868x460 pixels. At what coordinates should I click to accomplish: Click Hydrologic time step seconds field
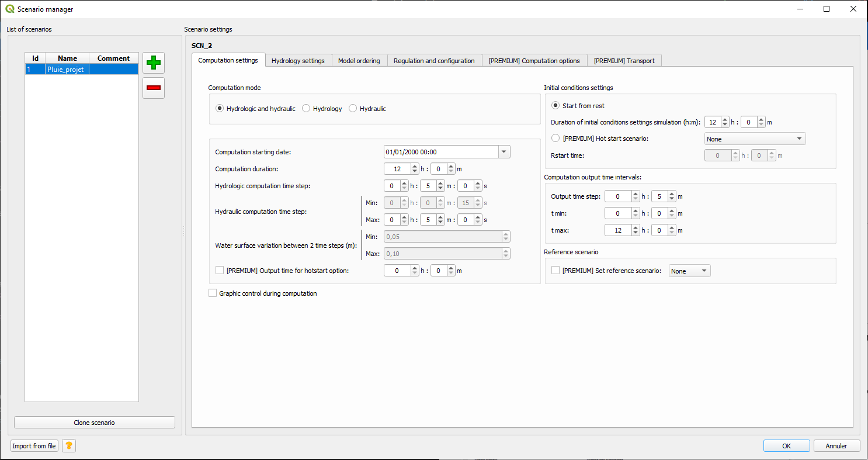(x=466, y=186)
